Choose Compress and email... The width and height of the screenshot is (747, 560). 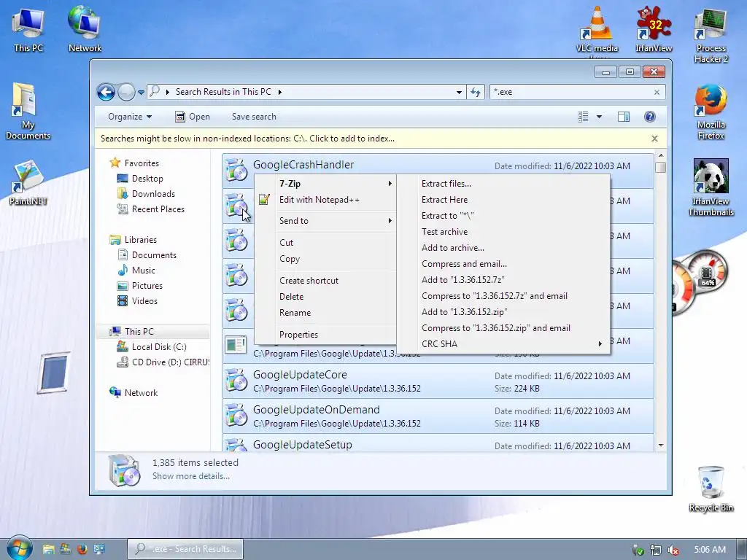click(503, 264)
